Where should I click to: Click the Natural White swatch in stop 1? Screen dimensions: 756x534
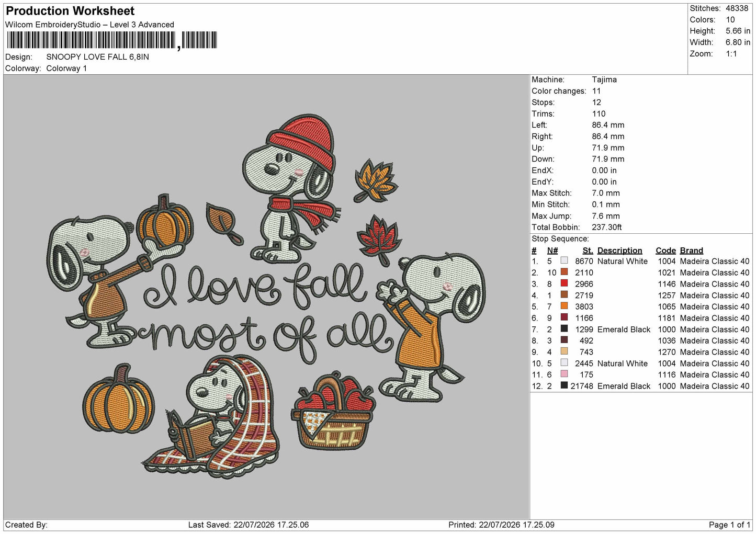pos(564,260)
